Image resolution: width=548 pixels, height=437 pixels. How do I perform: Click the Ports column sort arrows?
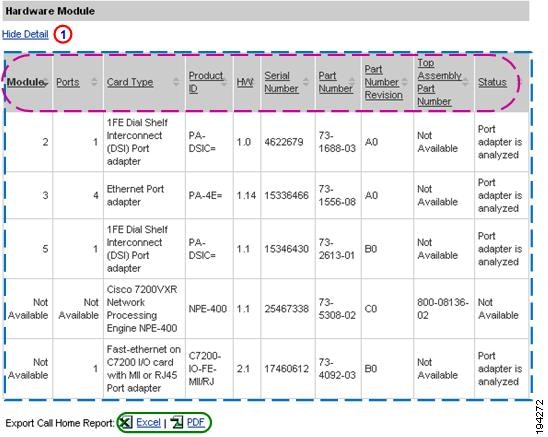click(x=94, y=82)
